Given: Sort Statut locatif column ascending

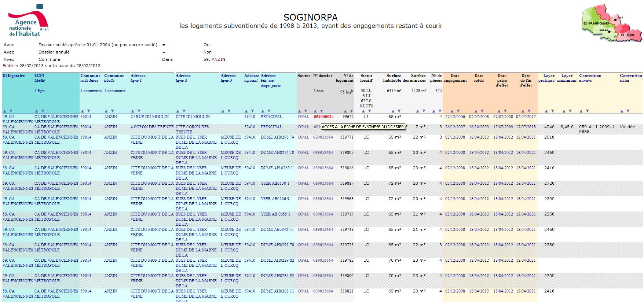Looking at the screenshot, I should (363, 111).
